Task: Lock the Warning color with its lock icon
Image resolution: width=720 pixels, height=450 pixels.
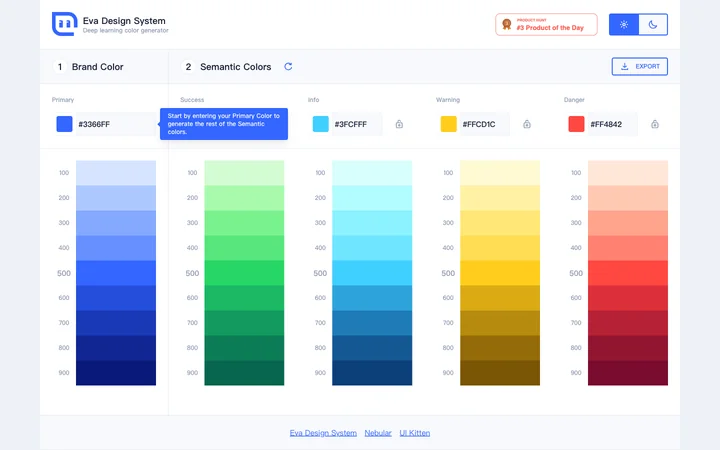Action: [527, 124]
